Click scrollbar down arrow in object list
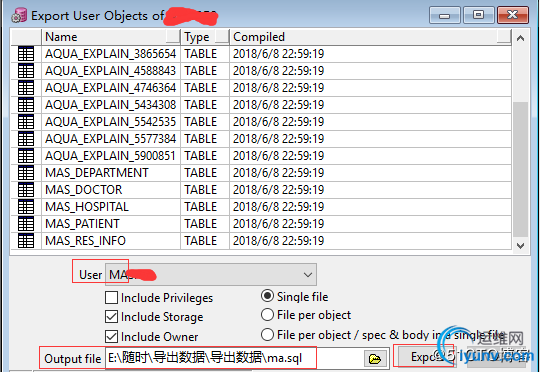Image resolution: width=540 pixels, height=372 pixels. (520, 246)
